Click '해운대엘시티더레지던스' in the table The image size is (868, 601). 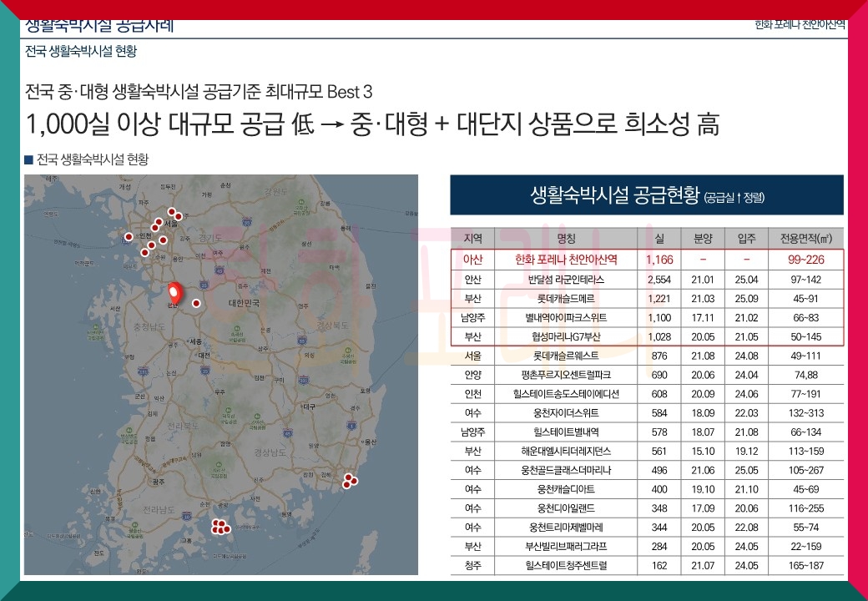click(x=567, y=451)
